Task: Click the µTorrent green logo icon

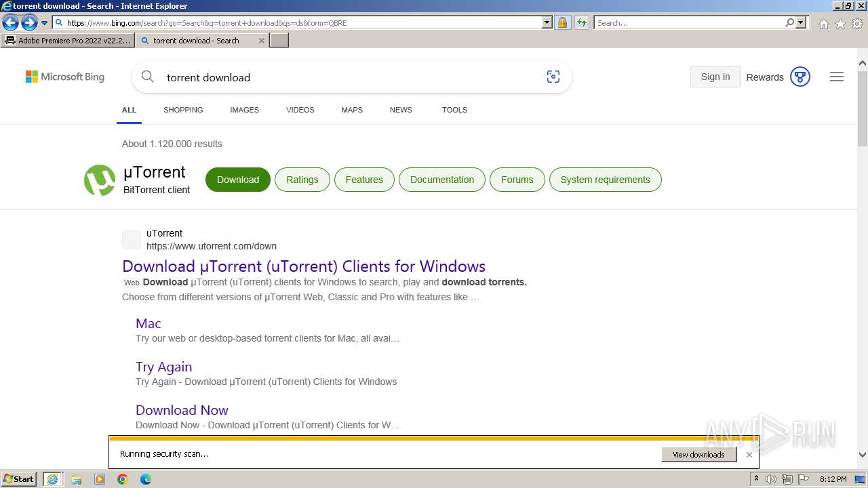Action: click(100, 180)
